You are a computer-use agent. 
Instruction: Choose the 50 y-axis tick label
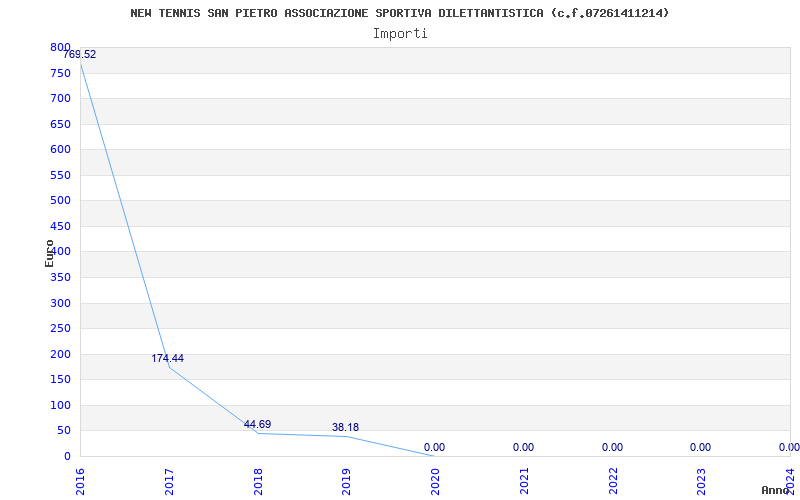tap(63, 431)
